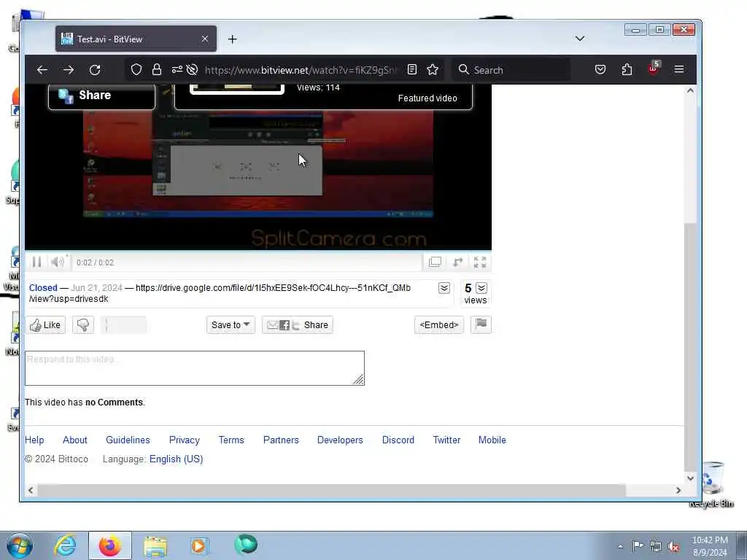
Task: View site security padlock info
Action: point(157,70)
